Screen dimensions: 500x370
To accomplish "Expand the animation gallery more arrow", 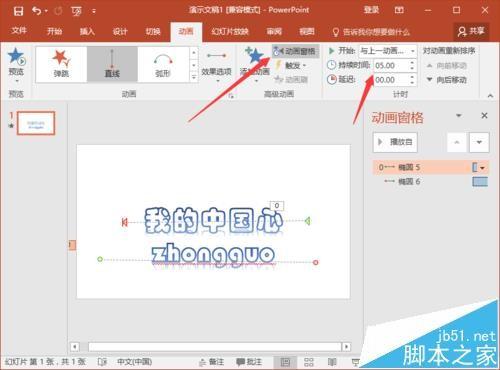I will [x=194, y=77].
